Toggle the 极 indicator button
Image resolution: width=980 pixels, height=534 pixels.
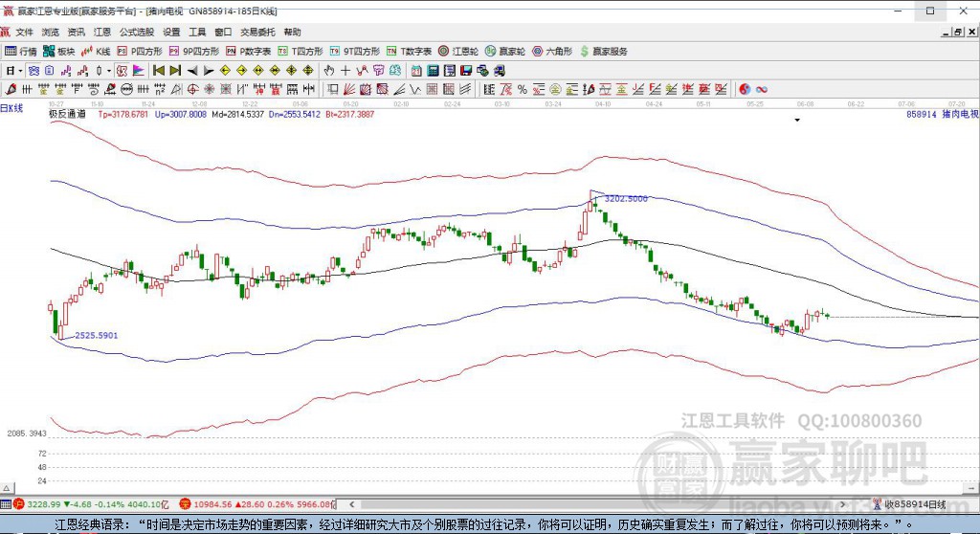(x=122, y=71)
